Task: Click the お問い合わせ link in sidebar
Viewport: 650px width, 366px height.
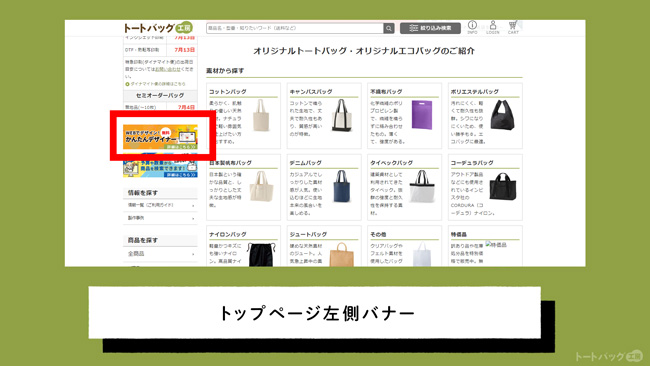Action: (x=168, y=69)
